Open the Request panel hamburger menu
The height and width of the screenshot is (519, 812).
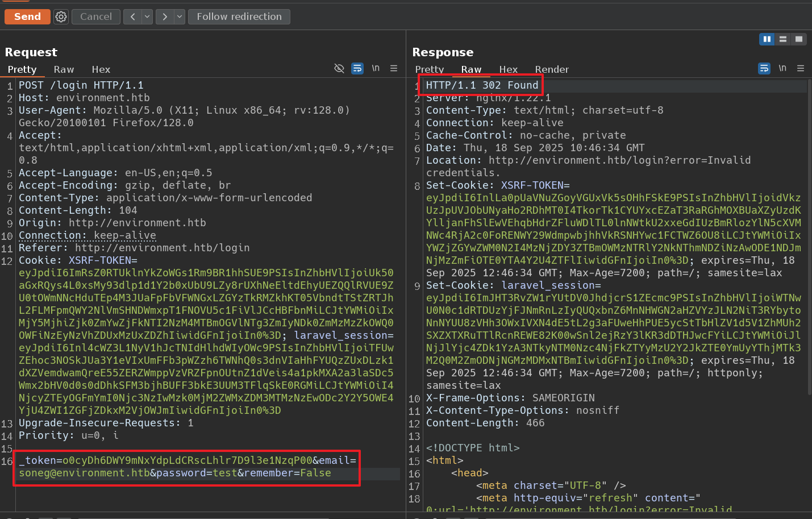point(394,68)
